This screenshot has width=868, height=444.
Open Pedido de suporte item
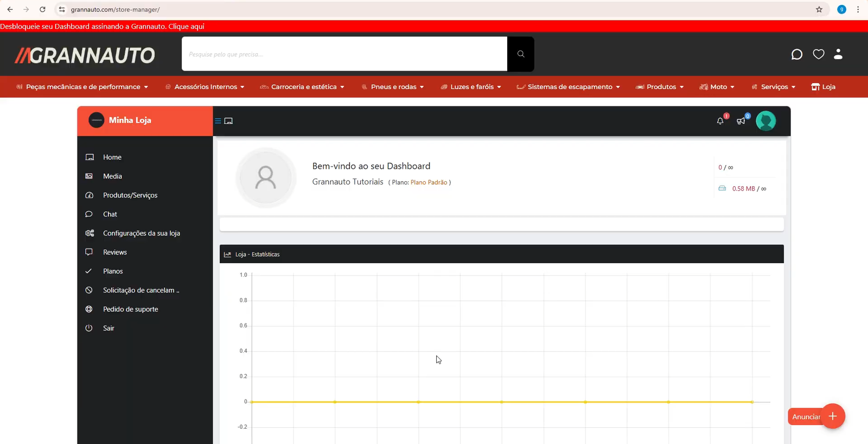click(131, 309)
